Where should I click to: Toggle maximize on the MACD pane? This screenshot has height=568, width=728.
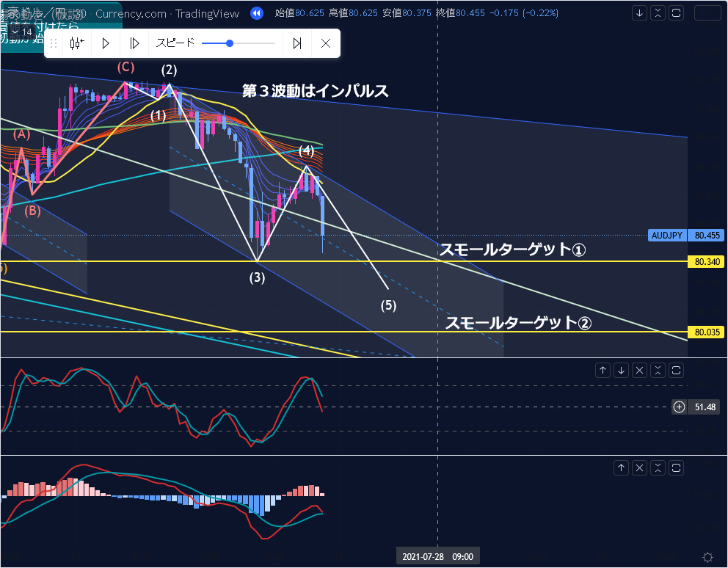pos(676,467)
